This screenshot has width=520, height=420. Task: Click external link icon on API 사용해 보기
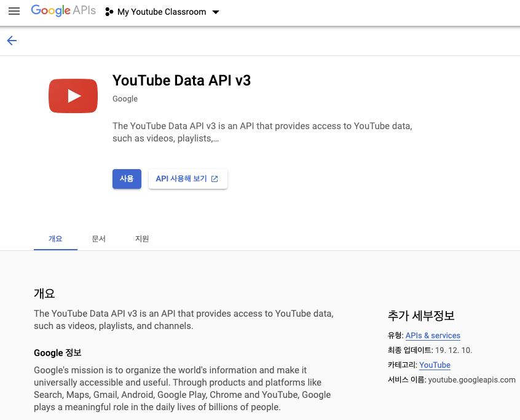pyautogui.click(x=215, y=179)
